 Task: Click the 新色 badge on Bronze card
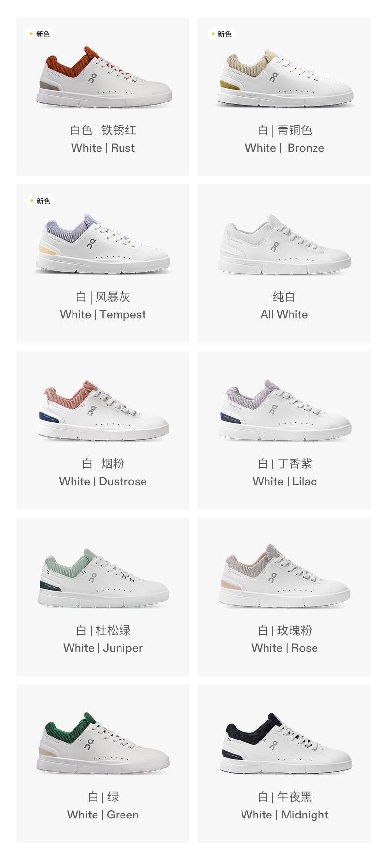click(221, 34)
